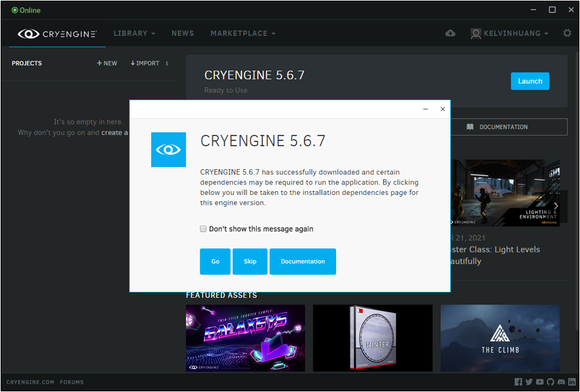This screenshot has height=392, width=580.
Task: Expand the LIBRARY dropdown menu
Action: (134, 34)
